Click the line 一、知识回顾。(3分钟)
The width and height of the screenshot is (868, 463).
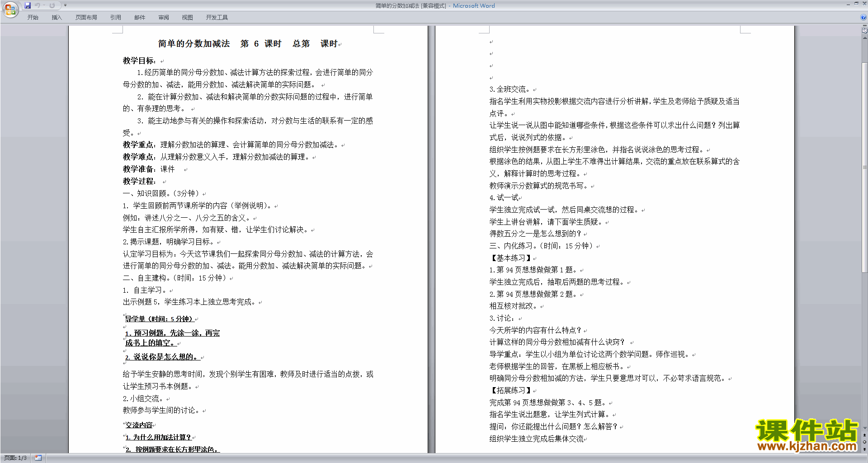161,193
